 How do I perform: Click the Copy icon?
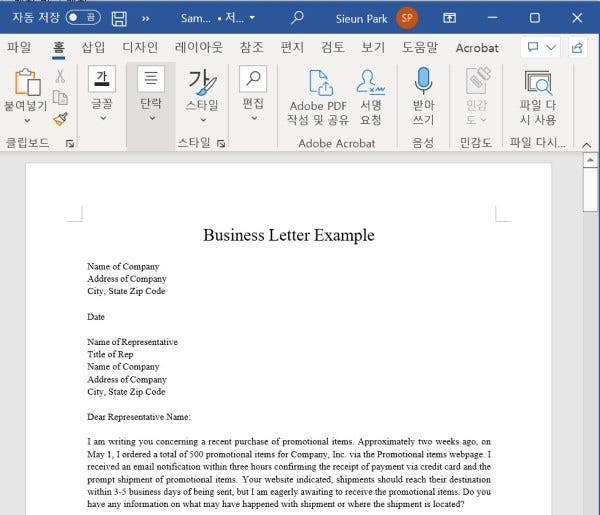(60, 98)
